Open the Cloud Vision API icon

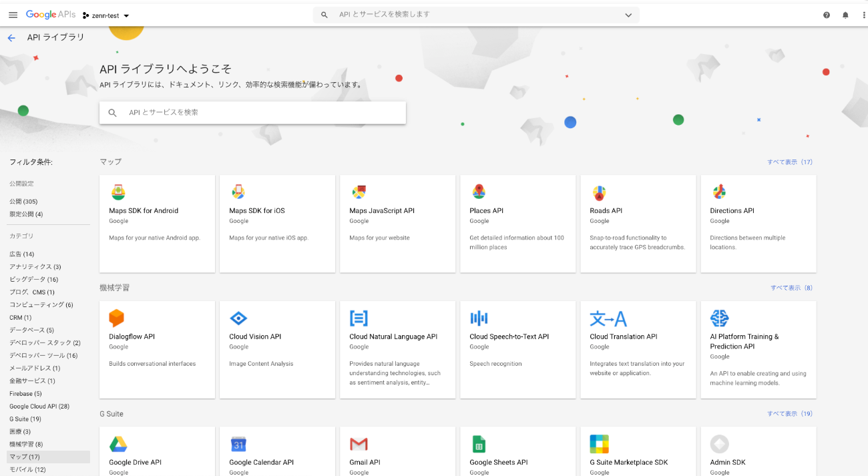pos(238,318)
